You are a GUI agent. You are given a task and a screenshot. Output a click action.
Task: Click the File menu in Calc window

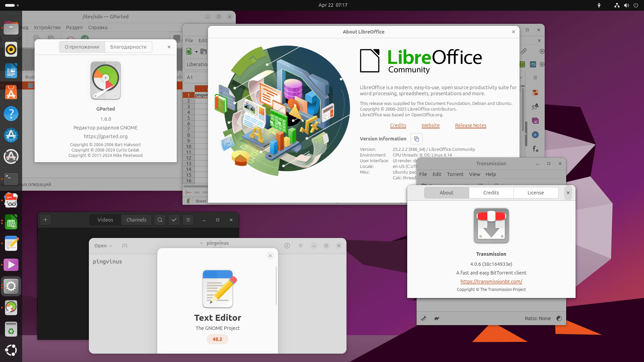click(x=189, y=41)
